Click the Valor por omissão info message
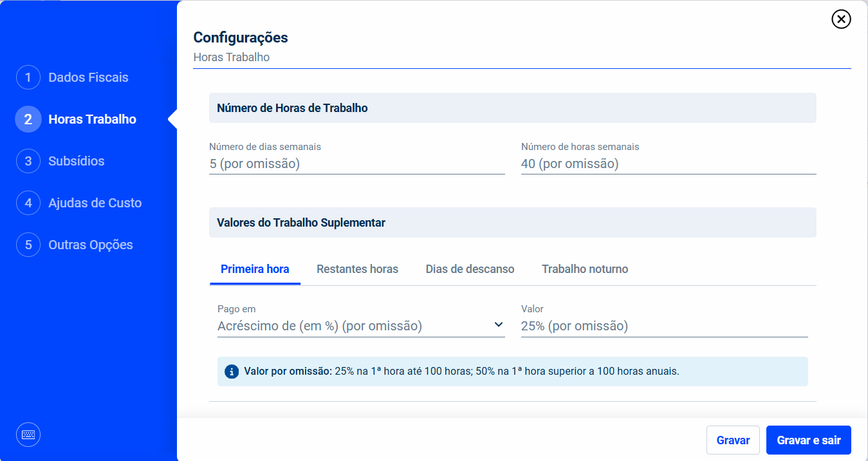868x461 pixels. (512, 372)
